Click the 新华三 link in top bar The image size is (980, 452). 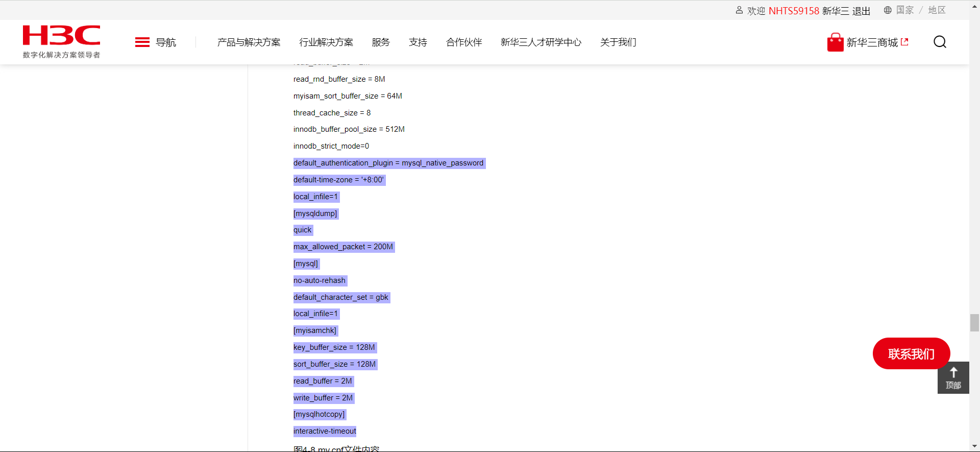(x=836, y=11)
